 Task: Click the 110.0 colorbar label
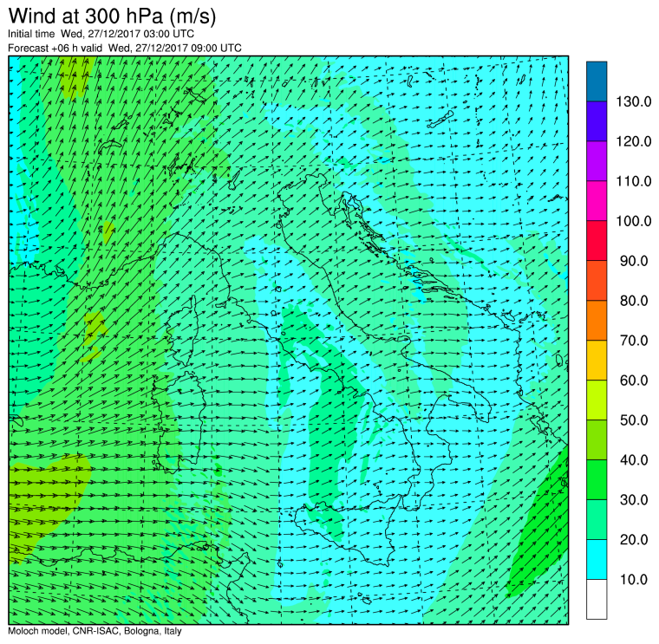633,181
